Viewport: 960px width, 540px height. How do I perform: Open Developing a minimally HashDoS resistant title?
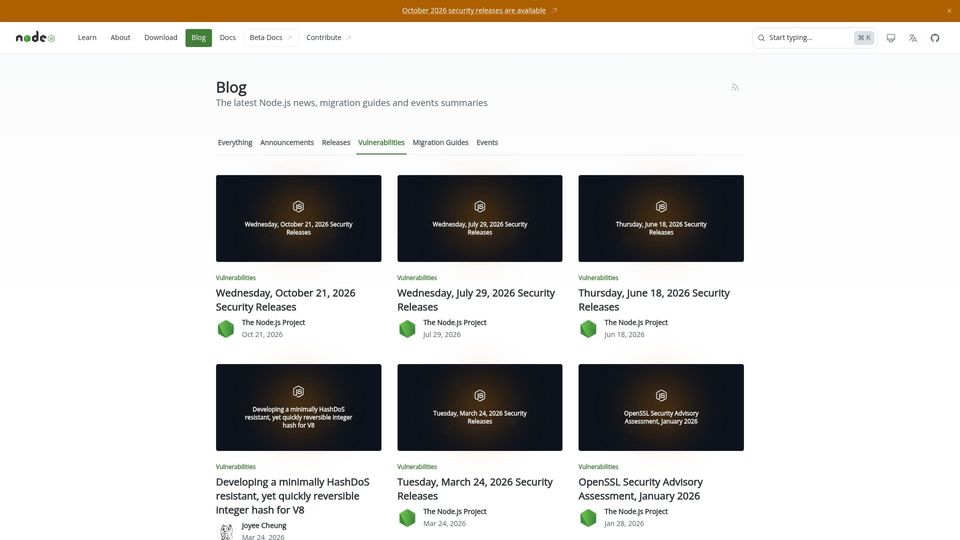tap(293, 496)
